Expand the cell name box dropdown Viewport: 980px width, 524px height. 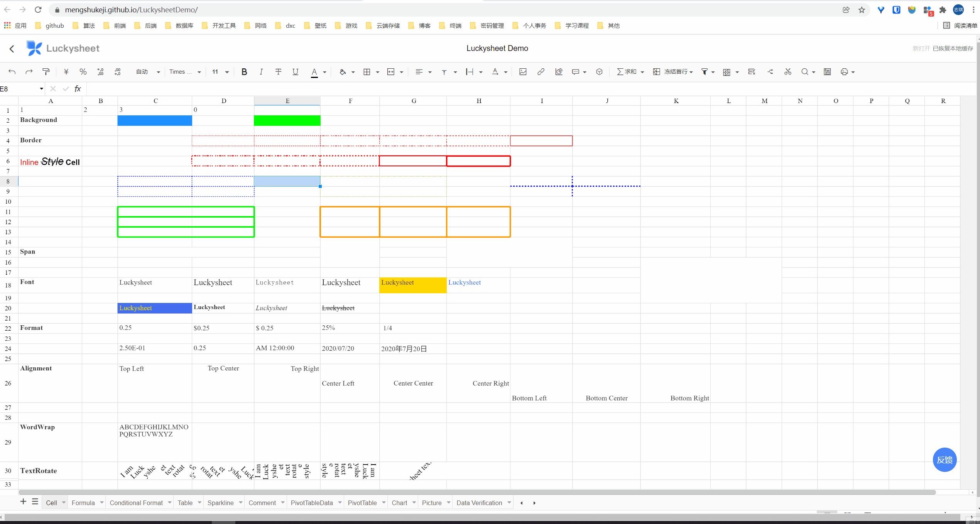(41, 89)
